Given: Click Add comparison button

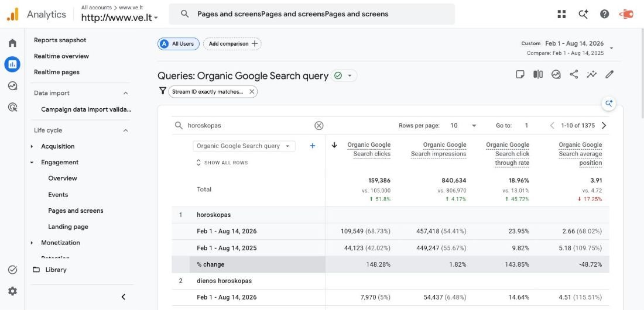Looking at the screenshot, I should click(232, 44).
